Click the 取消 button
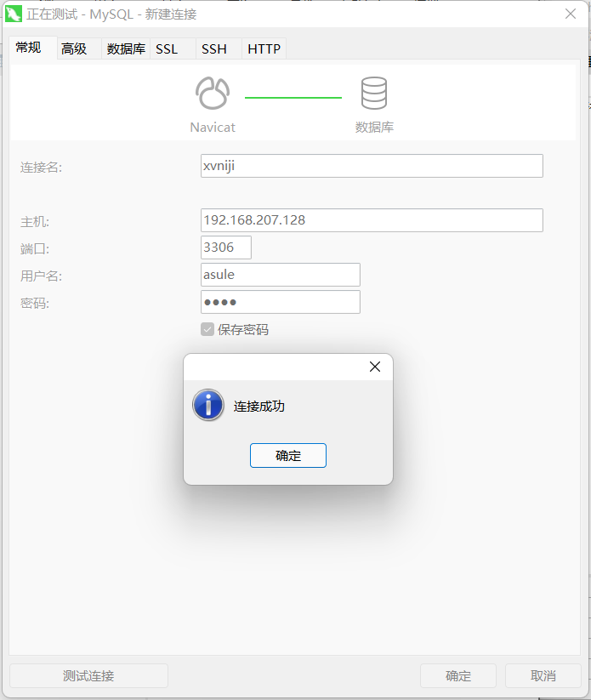The width and height of the screenshot is (591, 700). pos(543,676)
